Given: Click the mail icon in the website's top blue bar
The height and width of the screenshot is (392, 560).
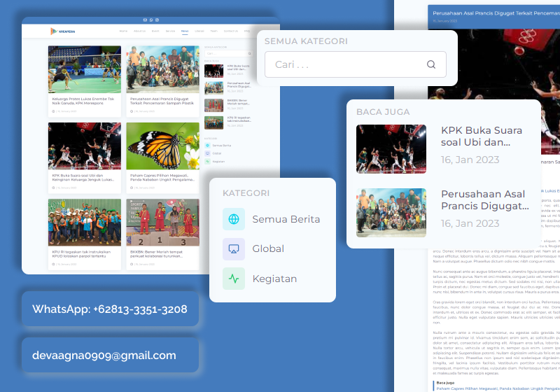Looking at the screenshot, I should click(145, 20).
